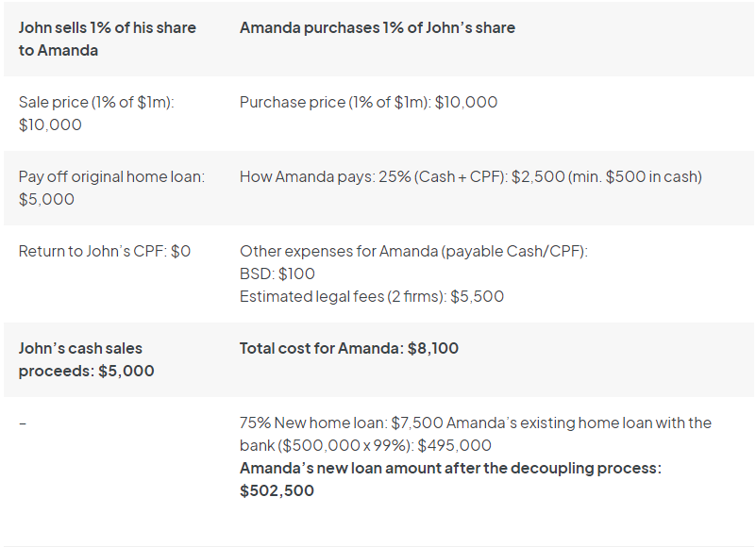Click the '$5,000' value under Pay off loan
Viewport: 756px width, 547px height.
[x=46, y=199]
